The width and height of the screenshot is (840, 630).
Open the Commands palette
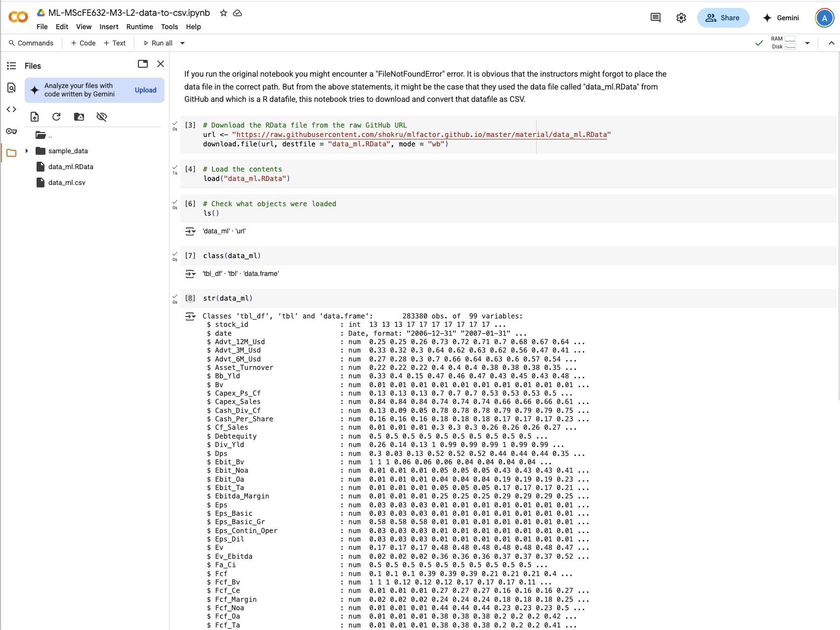[x=31, y=43]
